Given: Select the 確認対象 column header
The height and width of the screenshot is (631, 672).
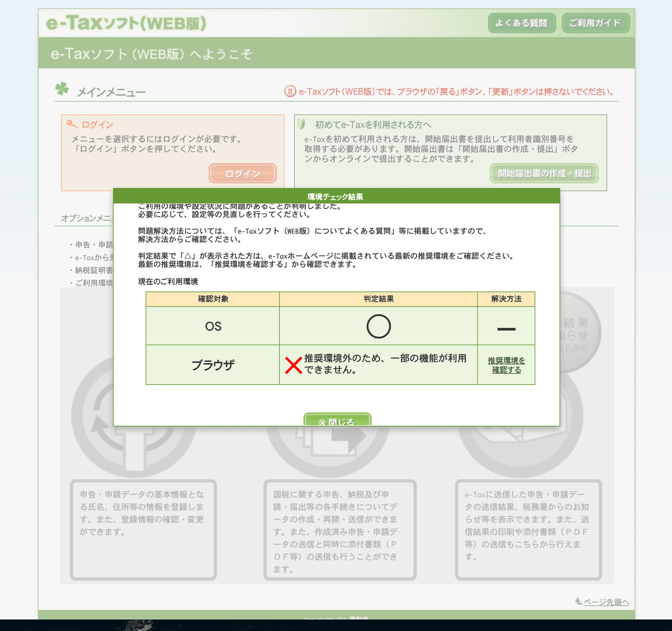Looking at the screenshot, I should click(213, 299).
